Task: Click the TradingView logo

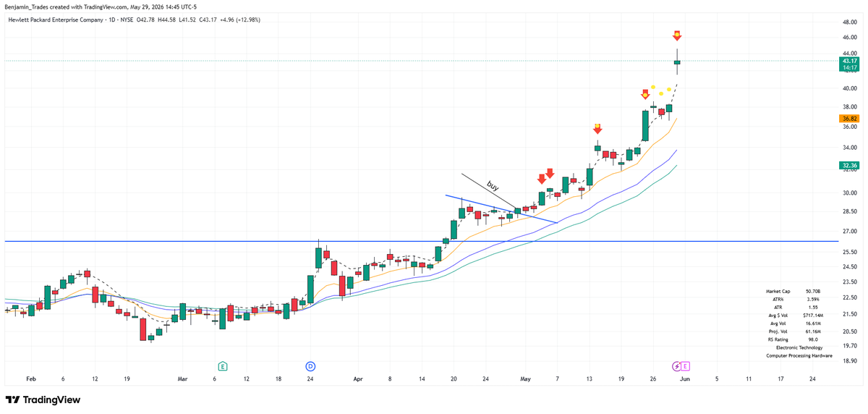Action: point(43,400)
